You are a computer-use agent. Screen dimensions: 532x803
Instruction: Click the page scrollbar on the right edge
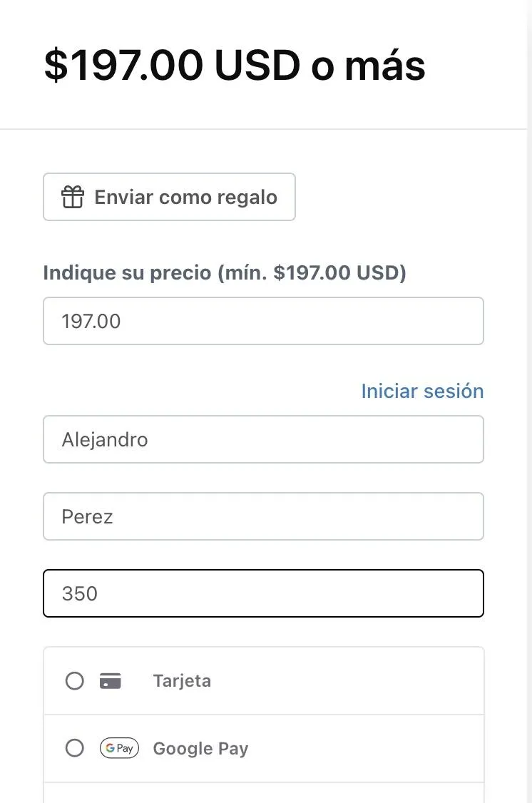coord(528,399)
